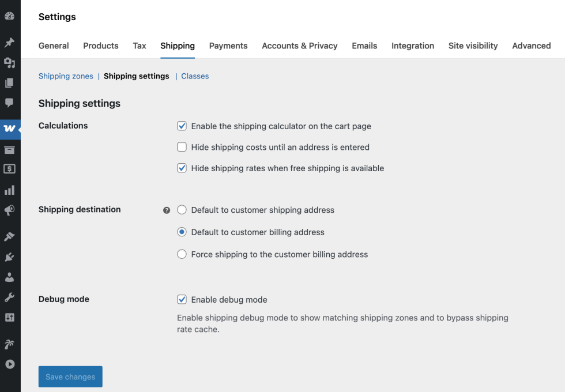Switch to the Payments settings tab

(x=228, y=46)
